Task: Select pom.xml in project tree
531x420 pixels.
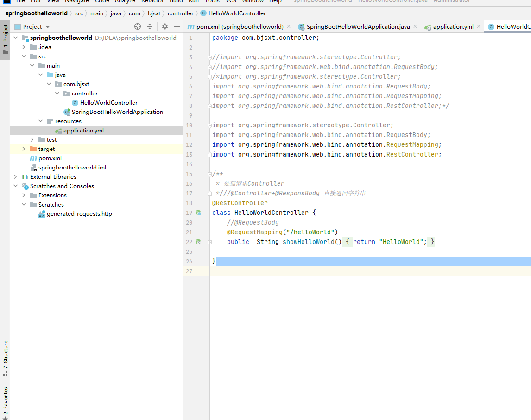Action: pyautogui.click(x=50, y=158)
